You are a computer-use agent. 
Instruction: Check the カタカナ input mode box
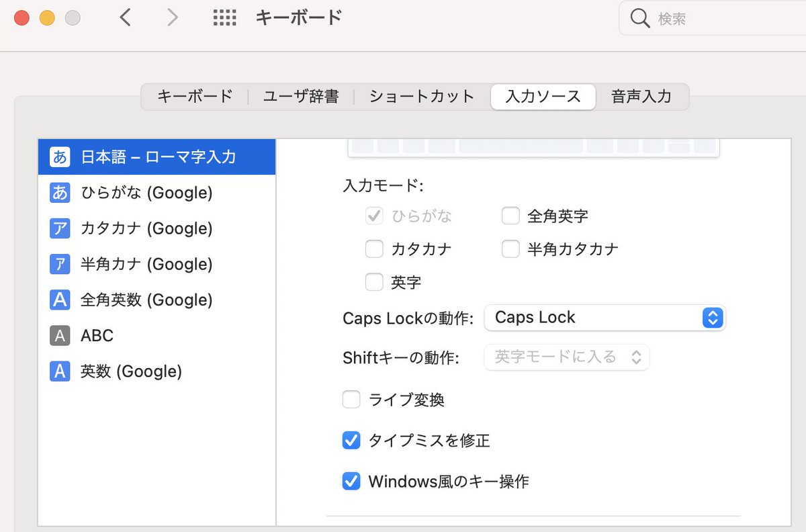(x=374, y=249)
